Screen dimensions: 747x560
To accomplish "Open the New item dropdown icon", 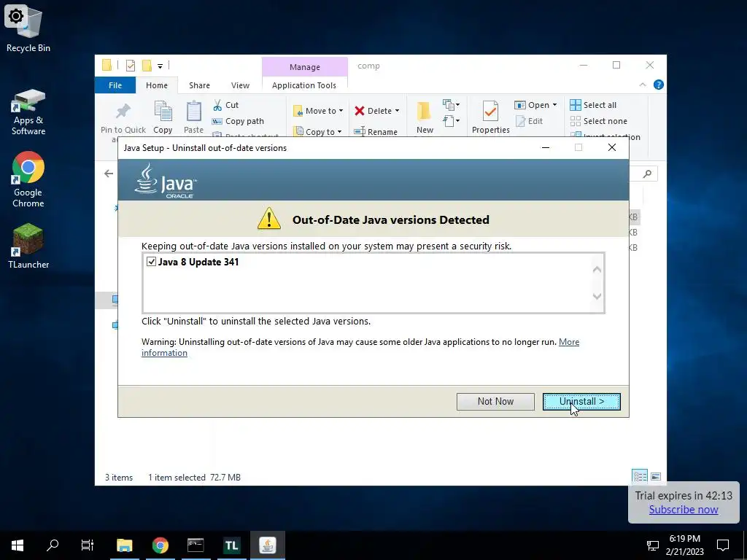I will [451, 104].
